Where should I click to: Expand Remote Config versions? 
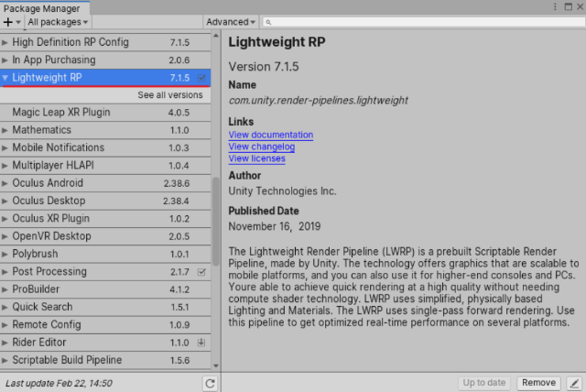pos(5,325)
